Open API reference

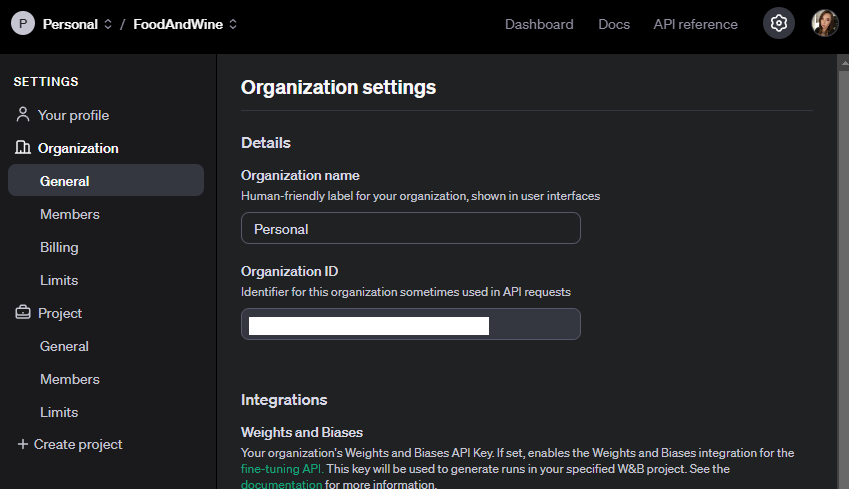click(x=695, y=24)
